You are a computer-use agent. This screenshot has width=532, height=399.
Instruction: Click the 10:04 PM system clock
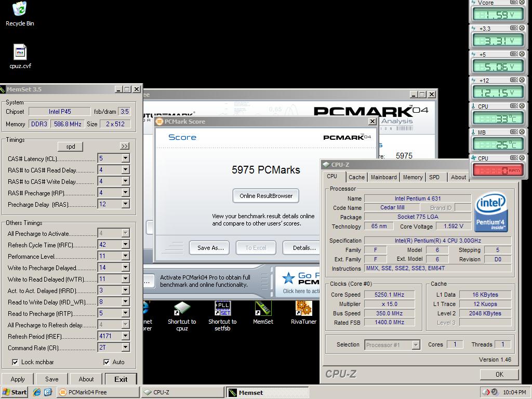coord(514,392)
